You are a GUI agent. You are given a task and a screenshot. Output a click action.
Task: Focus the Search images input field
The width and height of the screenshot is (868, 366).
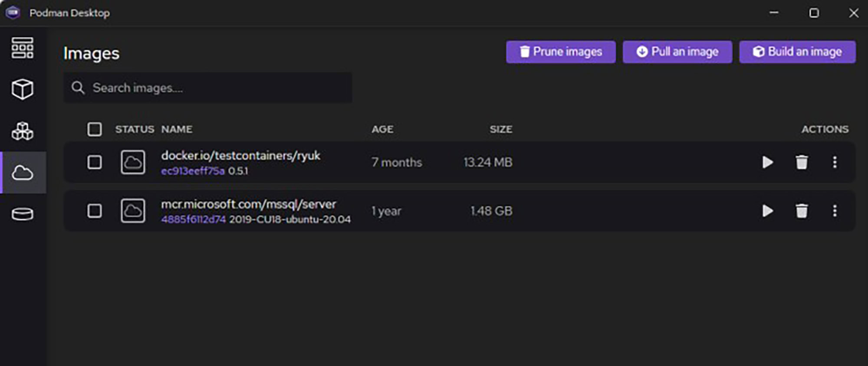(x=208, y=88)
